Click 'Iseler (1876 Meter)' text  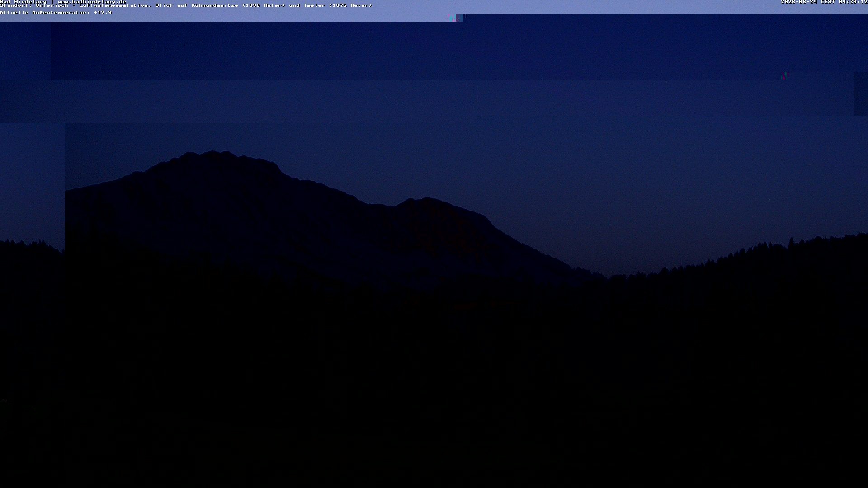point(338,5)
